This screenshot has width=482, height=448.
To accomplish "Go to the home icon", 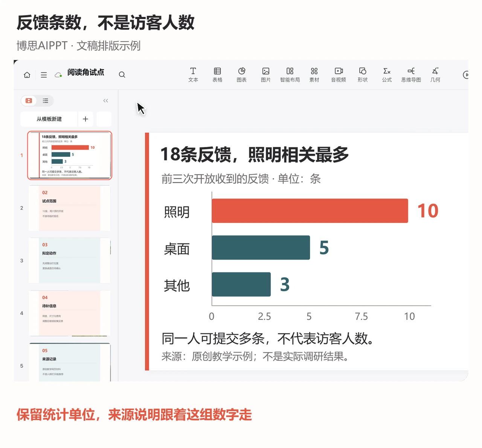I will [27, 75].
